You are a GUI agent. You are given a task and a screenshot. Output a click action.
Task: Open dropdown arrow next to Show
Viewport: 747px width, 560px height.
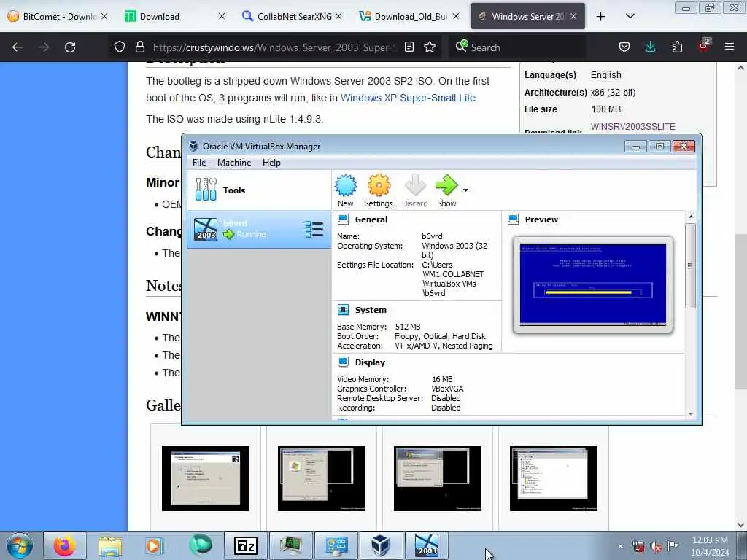[x=465, y=190]
